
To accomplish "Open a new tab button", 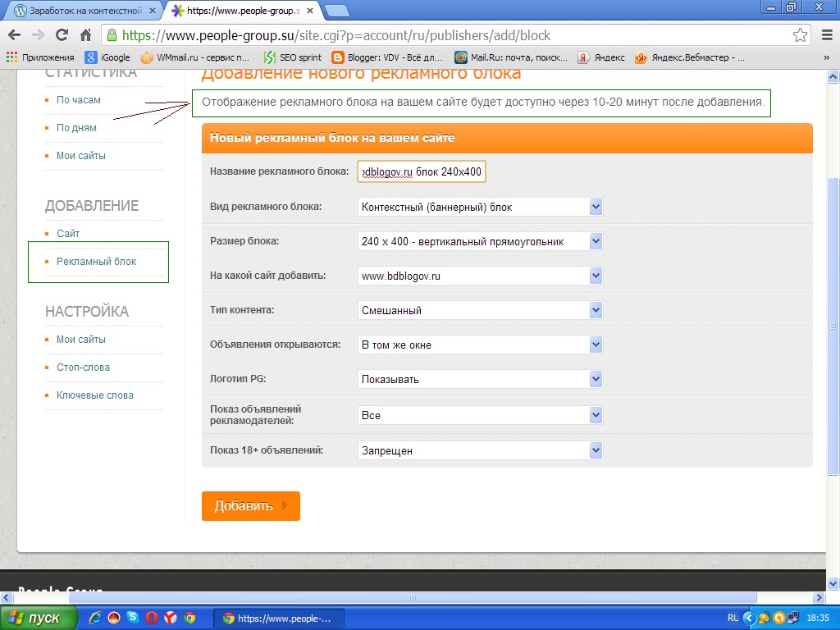I will 336,11.
